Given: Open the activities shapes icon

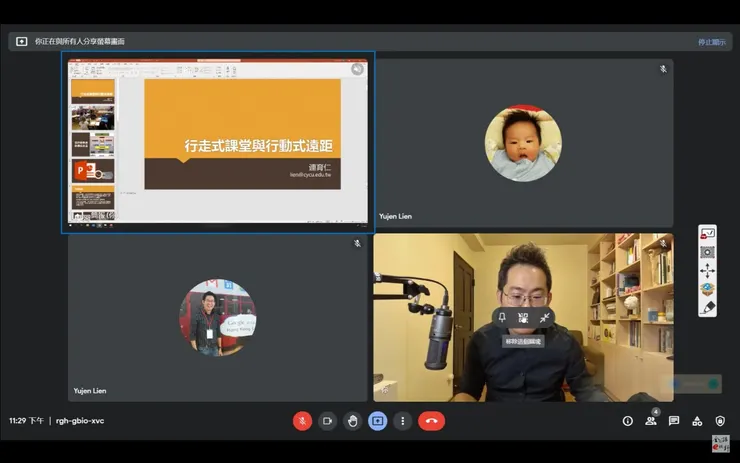Looking at the screenshot, I should click(697, 421).
